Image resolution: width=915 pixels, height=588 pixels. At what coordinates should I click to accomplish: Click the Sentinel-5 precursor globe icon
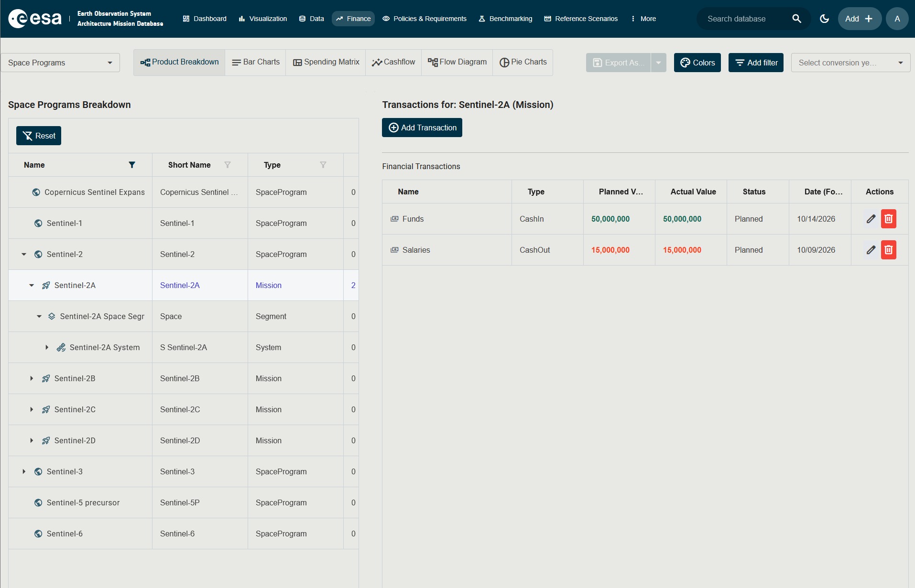point(38,502)
